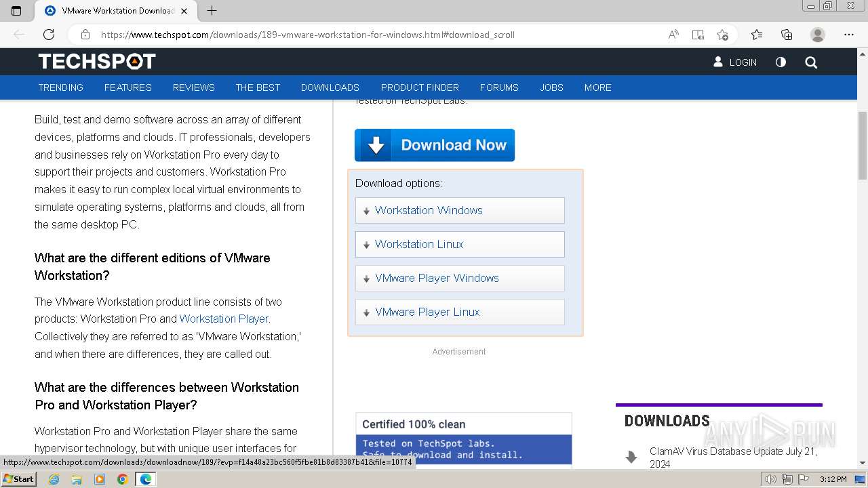This screenshot has width=868, height=488.
Task: Follow the Workstation Player link
Action: 224,319
